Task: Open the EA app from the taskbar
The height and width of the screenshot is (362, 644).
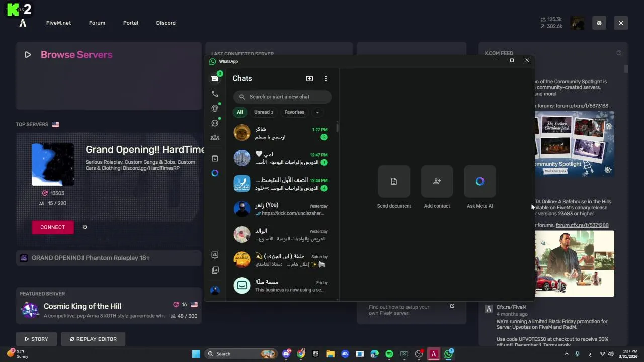Action: (345, 354)
